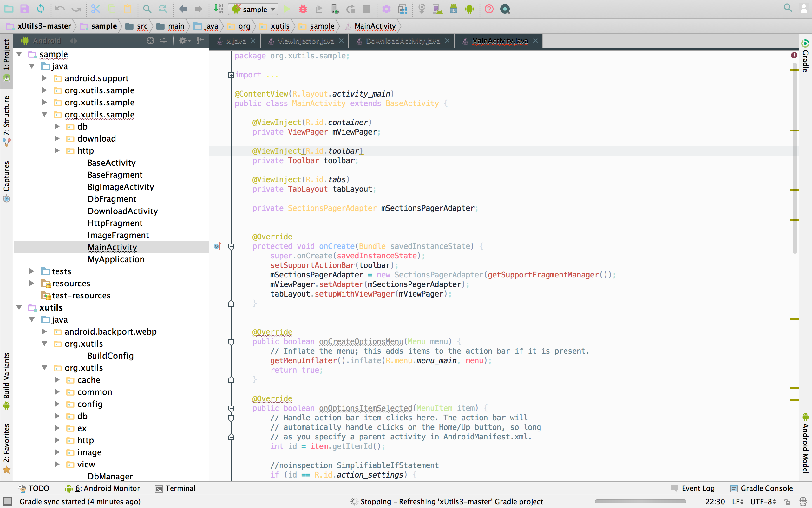Open the SDK Manager download icon
The height and width of the screenshot is (508, 812).
point(454,9)
